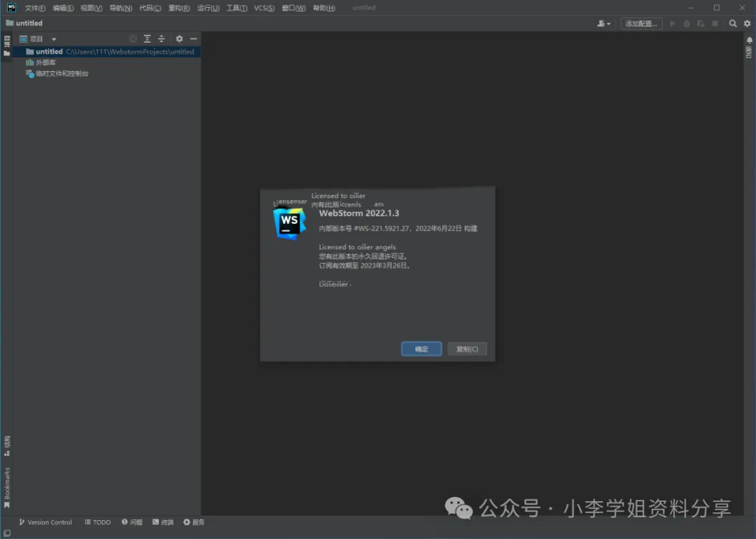Open the user account dropdown in the toolbar

[603, 23]
